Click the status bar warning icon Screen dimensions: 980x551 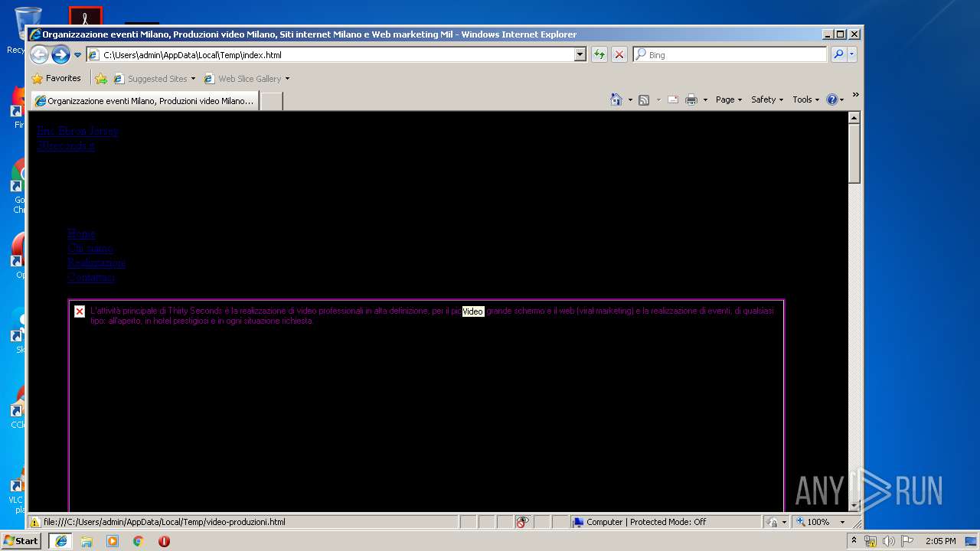(x=34, y=522)
